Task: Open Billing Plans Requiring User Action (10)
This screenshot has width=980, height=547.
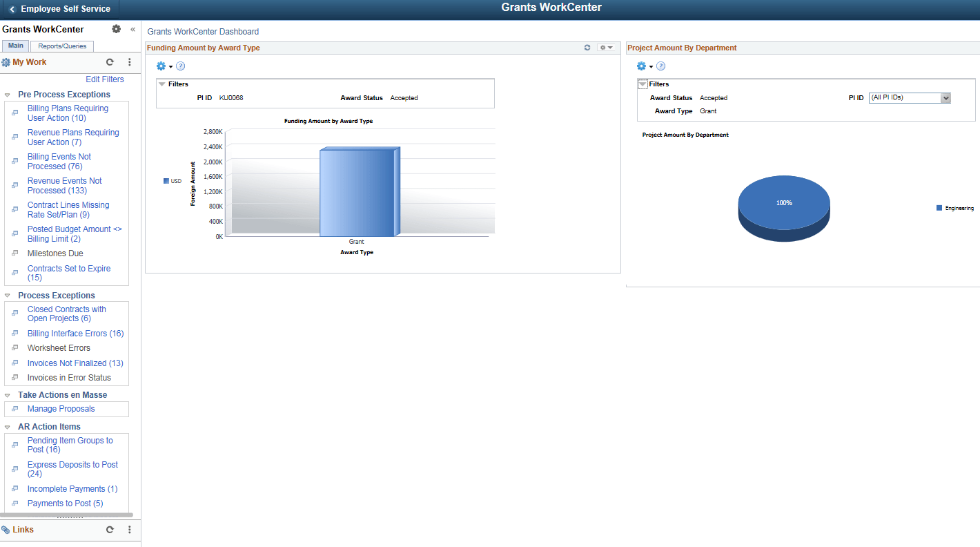Action: click(68, 113)
